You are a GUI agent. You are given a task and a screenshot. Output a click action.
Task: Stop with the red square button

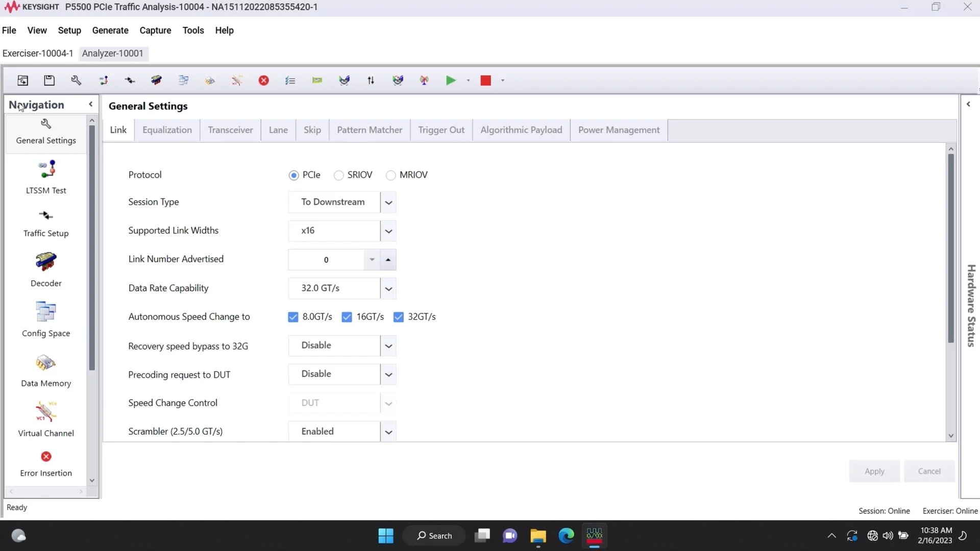[x=485, y=80]
